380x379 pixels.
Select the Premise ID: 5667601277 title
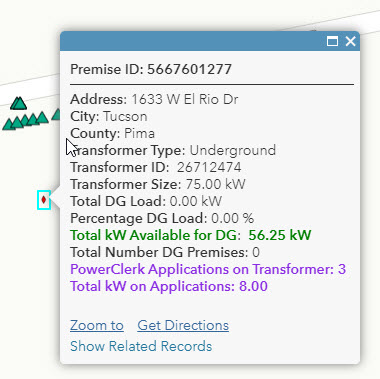[x=151, y=69]
